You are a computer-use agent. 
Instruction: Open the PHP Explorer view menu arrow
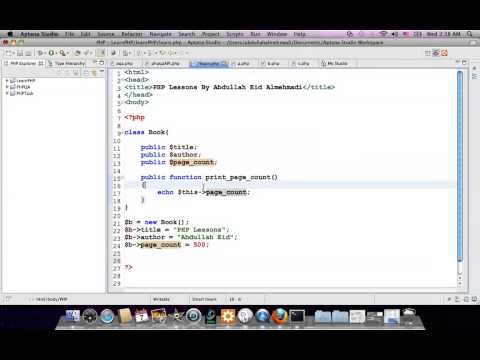[x=102, y=71]
